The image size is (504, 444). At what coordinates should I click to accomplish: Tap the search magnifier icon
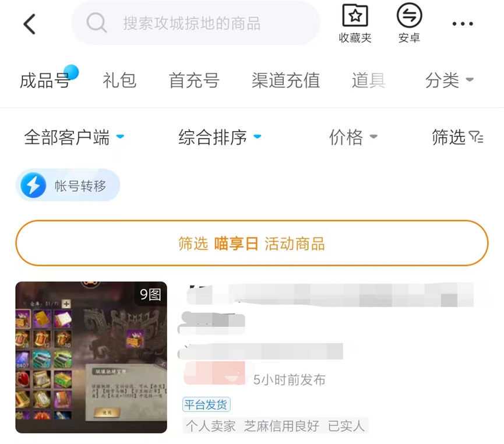click(96, 23)
